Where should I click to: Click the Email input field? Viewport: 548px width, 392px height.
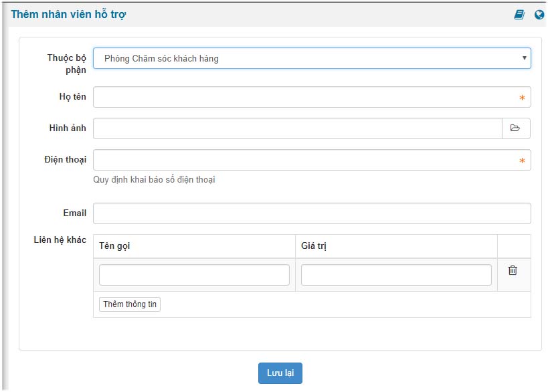pyautogui.click(x=312, y=213)
